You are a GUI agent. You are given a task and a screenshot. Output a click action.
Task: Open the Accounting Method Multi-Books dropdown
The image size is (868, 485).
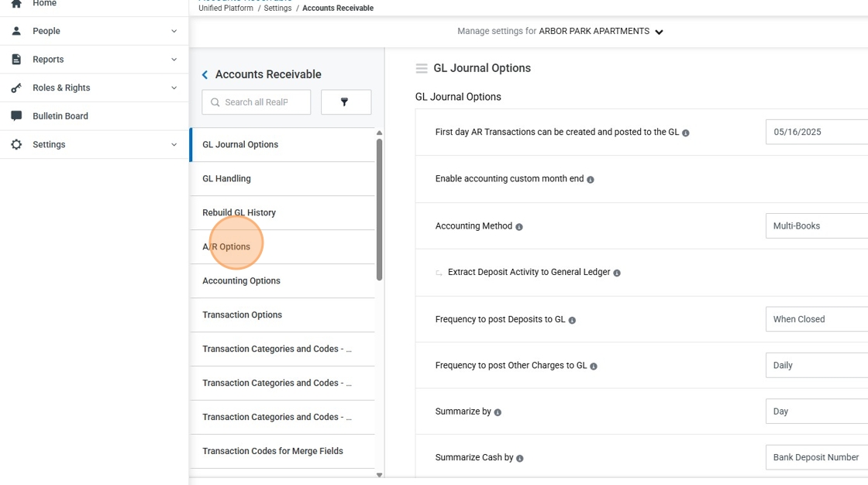tap(817, 226)
